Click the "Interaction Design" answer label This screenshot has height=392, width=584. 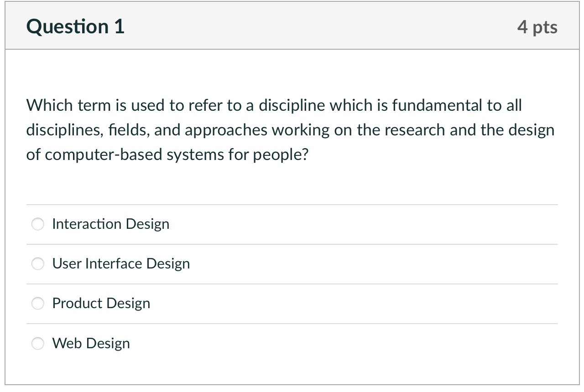coord(110,224)
